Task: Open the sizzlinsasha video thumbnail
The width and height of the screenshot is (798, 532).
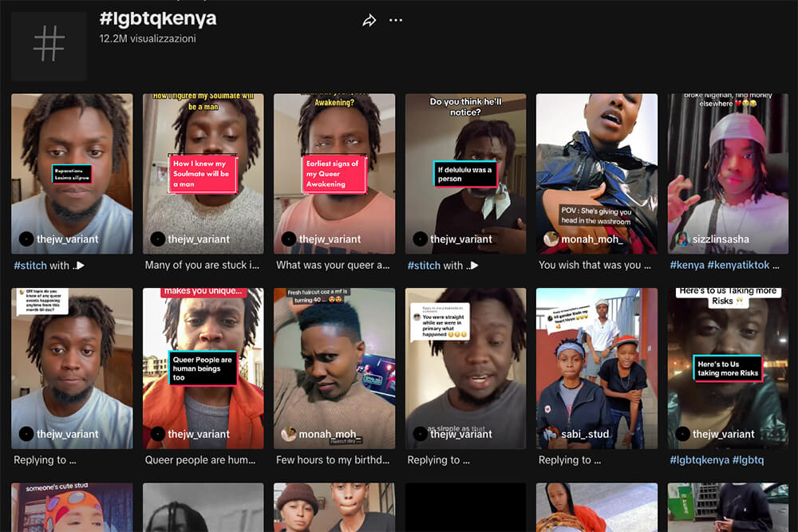Action: coord(728,173)
